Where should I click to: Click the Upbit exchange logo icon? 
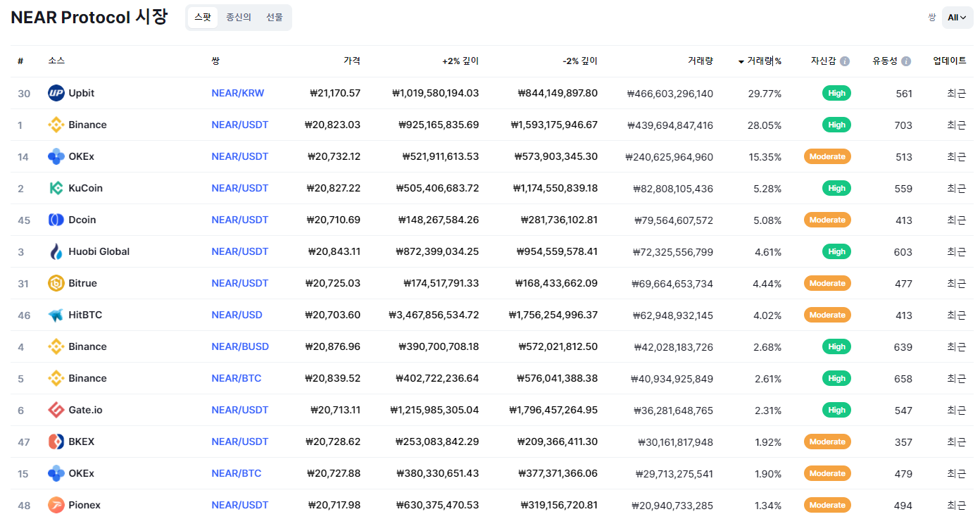[56, 93]
